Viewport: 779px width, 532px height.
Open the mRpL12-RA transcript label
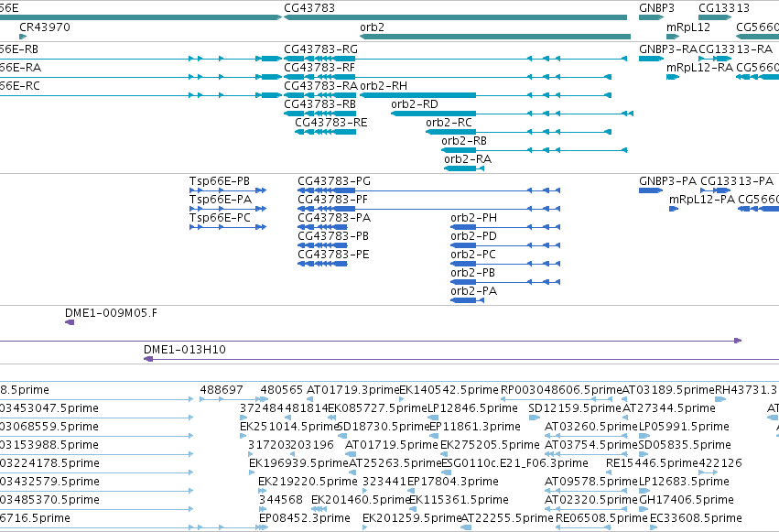pyautogui.click(x=699, y=68)
